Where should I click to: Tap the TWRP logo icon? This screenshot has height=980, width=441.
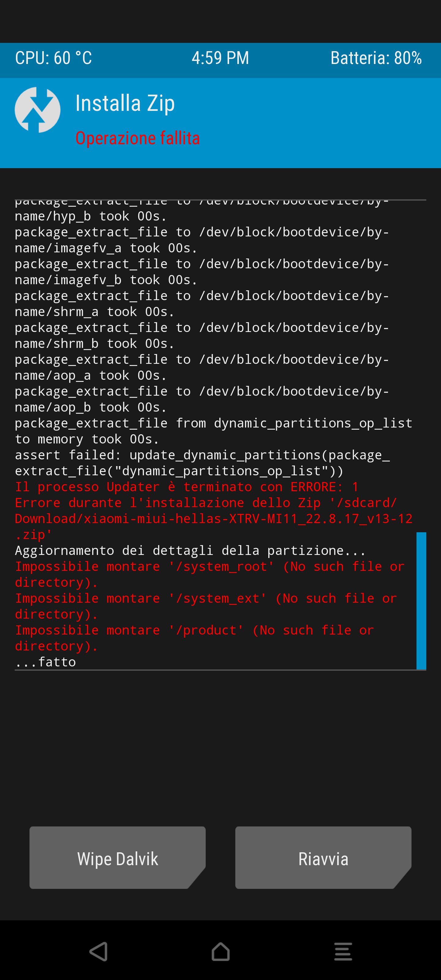click(x=37, y=110)
